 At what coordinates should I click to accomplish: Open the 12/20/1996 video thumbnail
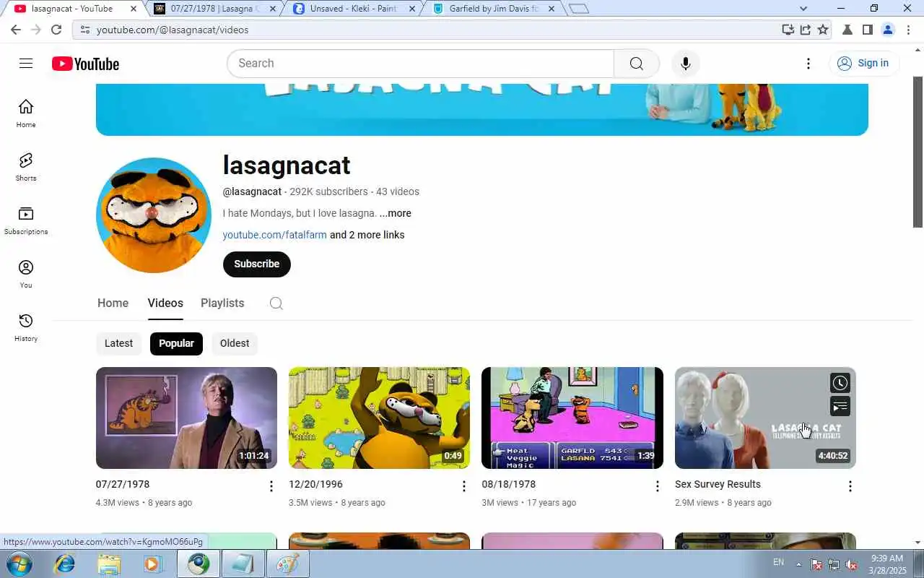(x=379, y=418)
